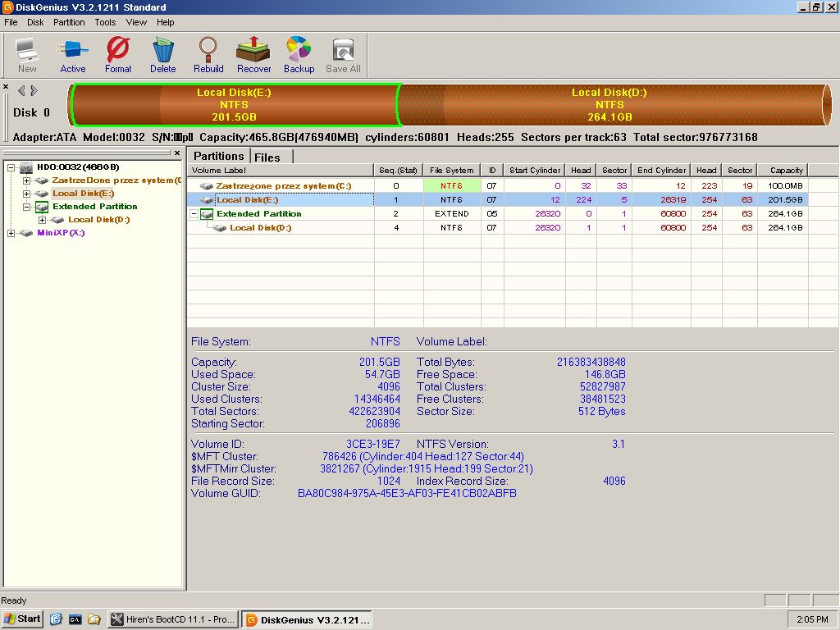Collapse the Extended Partition tree node
Image resolution: width=840 pixels, height=630 pixels.
[x=26, y=207]
